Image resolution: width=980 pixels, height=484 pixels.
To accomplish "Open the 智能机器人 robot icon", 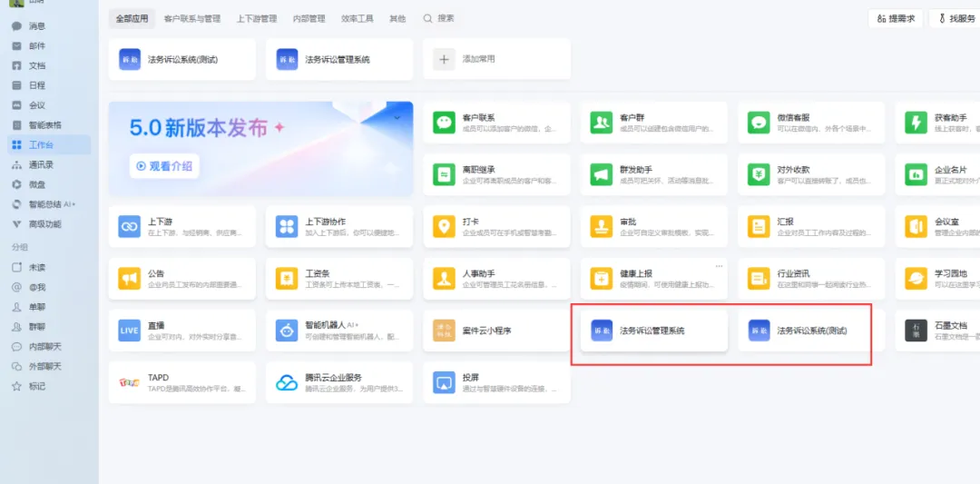I will (x=287, y=331).
